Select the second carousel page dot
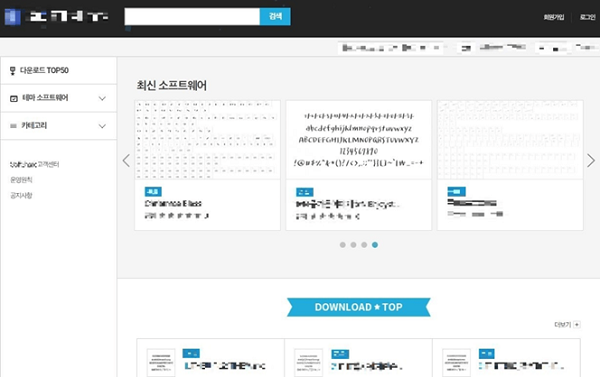Screen dimensions: 600x377 (x=353, y=245)
